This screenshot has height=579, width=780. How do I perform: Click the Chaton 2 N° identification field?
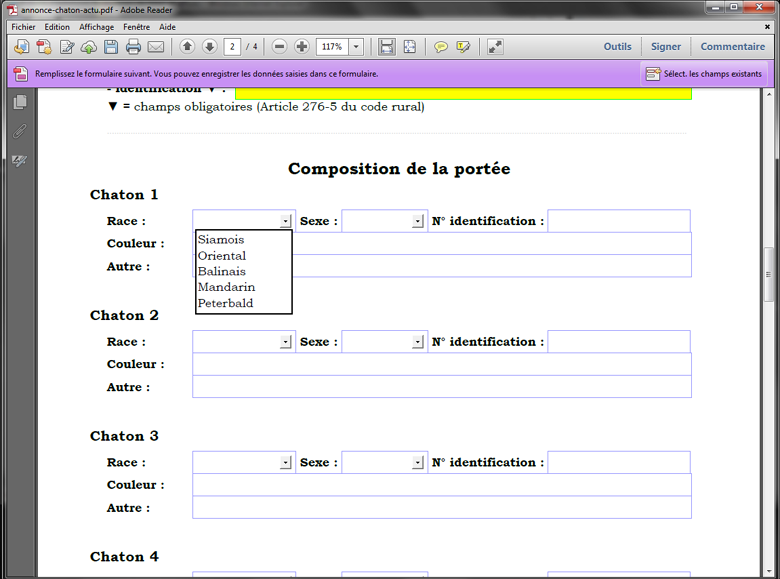[x=619, y=342]
